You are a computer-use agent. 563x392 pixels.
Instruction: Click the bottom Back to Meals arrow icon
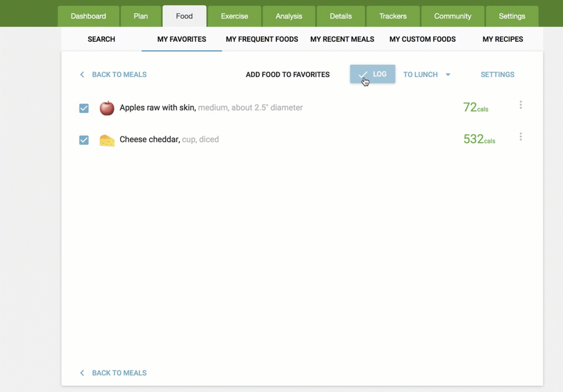click(82, 373)
